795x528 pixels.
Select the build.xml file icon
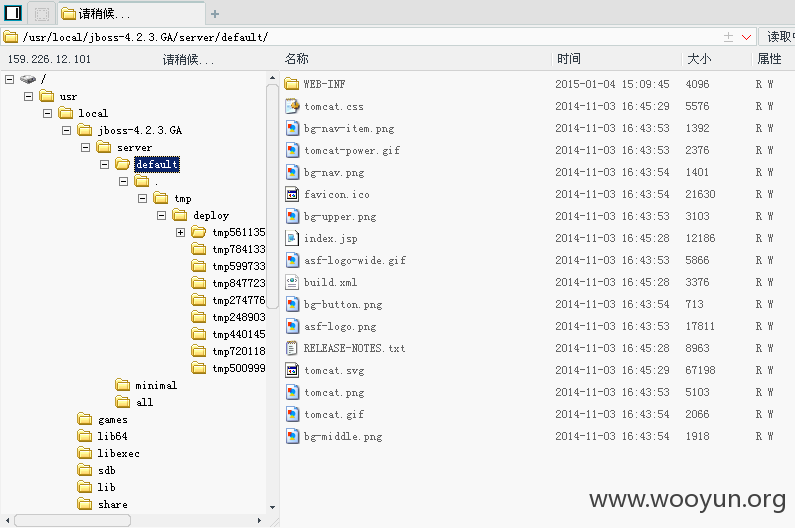point(292,282)
